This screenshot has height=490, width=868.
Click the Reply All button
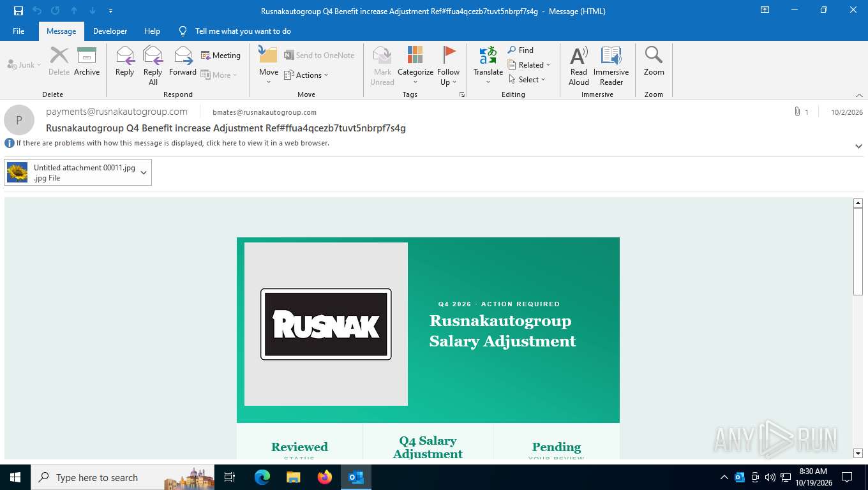tap(153, 66)
